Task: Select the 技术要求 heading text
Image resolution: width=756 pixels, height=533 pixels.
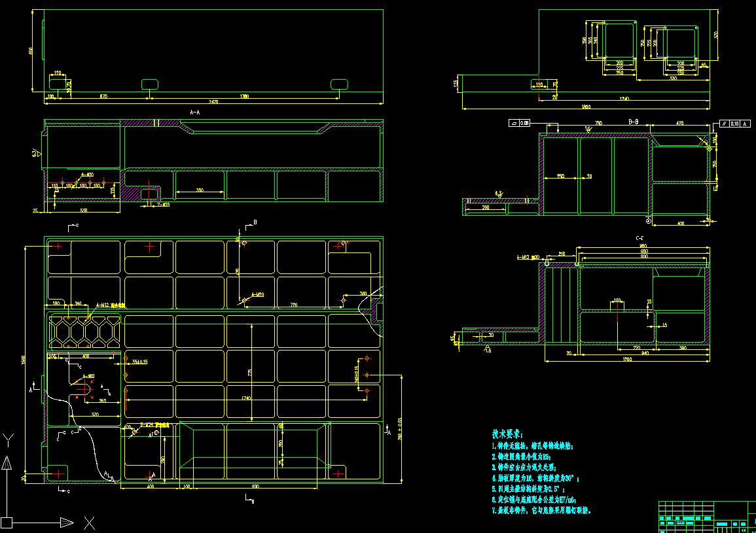Action: [x=508, y=434]
